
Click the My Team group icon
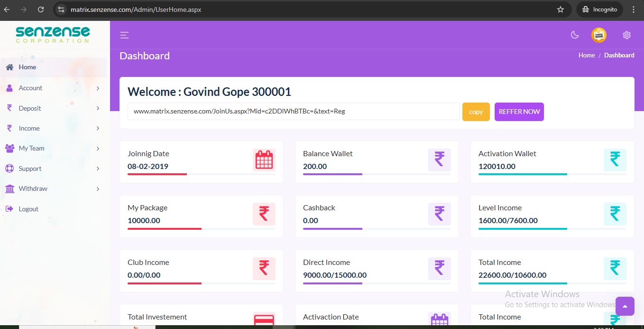tap(9, 148)
